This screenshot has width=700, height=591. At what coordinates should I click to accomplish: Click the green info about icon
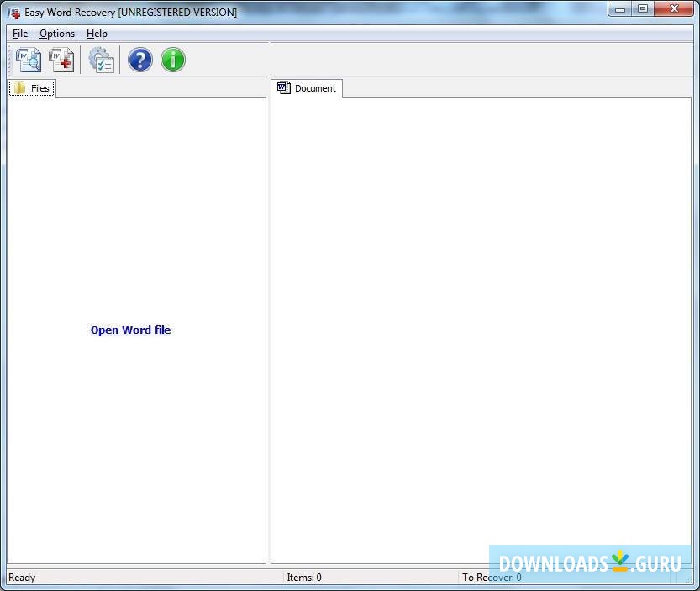tap(173, 60)
